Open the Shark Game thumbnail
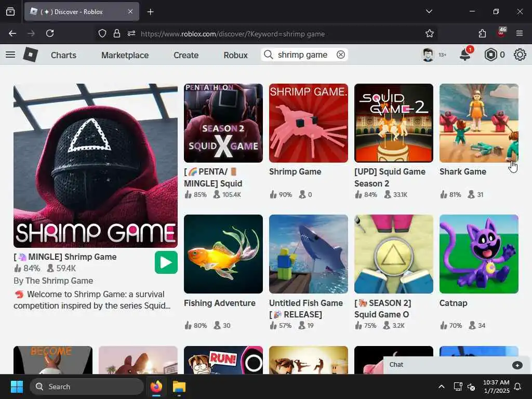Screen dimensions: 532x399 (478, 123)
